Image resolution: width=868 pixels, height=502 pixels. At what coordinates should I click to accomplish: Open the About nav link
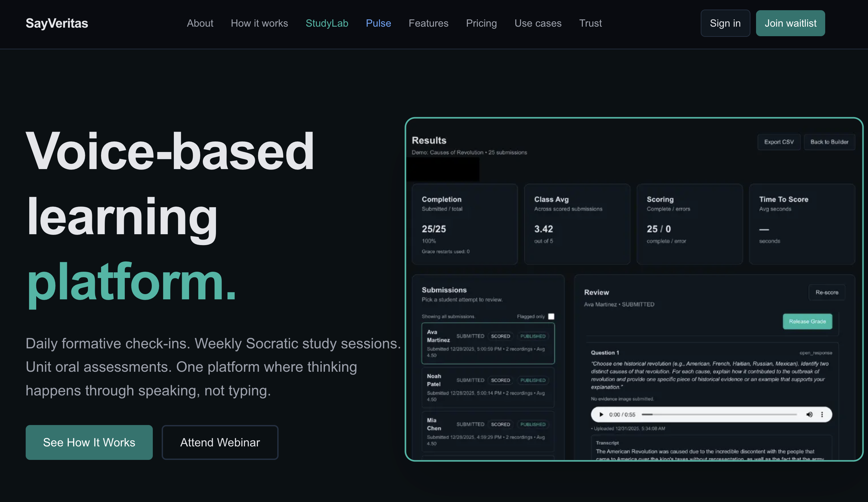point(200,23)
